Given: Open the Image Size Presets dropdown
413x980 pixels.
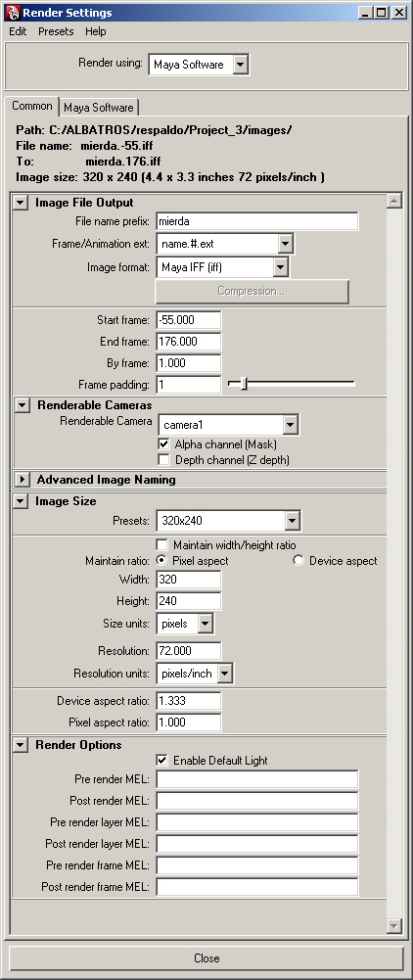Looking at the screenshot, I should 228,521.
